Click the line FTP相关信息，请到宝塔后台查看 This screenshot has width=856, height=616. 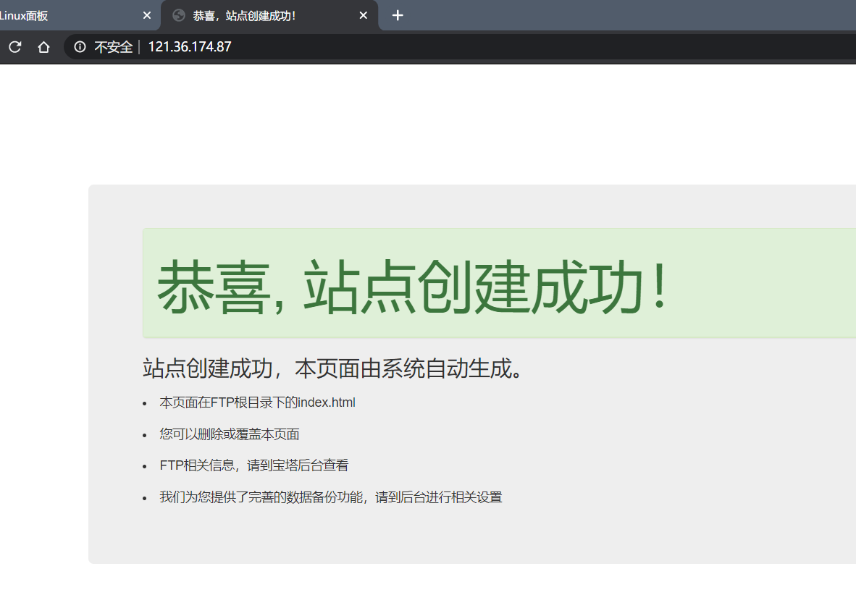click(254, 465)
